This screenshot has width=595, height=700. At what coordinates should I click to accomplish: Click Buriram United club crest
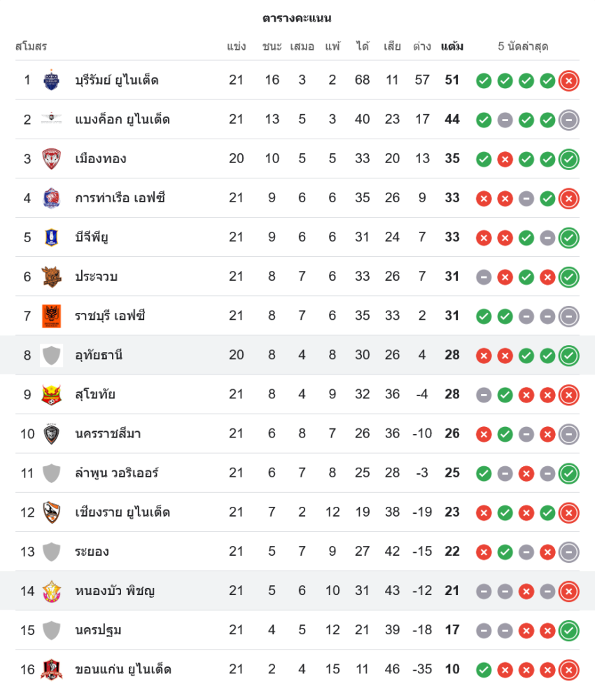pos(51,80)
